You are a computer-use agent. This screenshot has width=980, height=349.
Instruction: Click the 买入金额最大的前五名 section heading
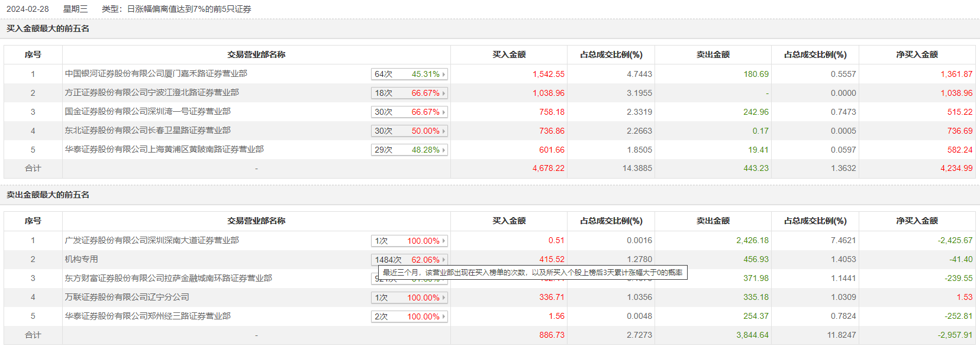tap(48, 28)
